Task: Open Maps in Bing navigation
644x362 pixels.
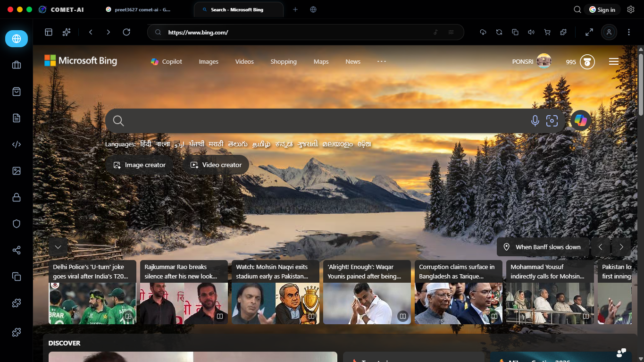Action: point(321,62)
